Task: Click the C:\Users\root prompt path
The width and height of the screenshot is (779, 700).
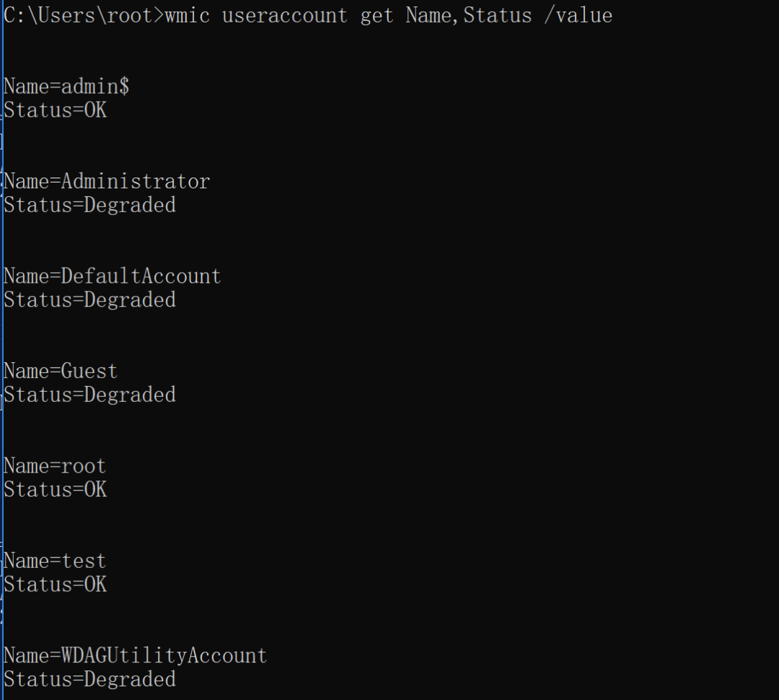Action: tap(79, 15)
